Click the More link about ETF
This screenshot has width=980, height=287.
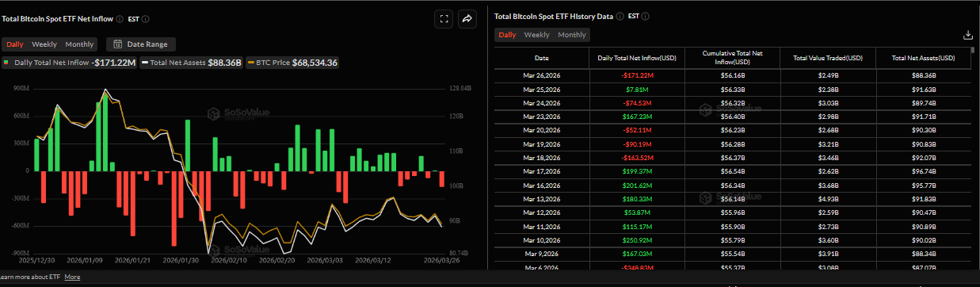(x=72, y=277)
